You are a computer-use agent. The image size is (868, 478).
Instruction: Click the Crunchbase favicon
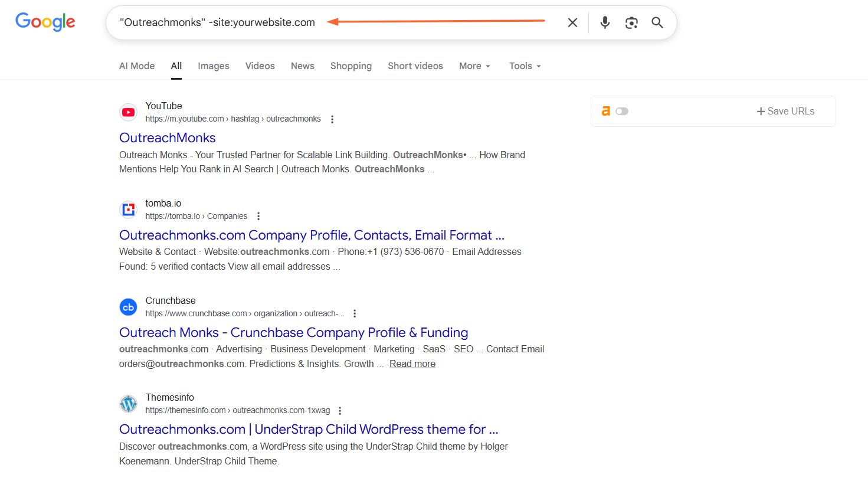(x=128, y=307)
